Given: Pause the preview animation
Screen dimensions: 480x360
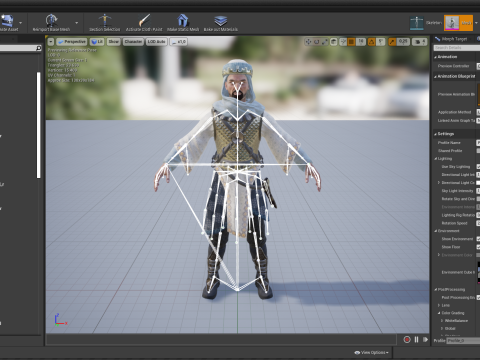Looking at the screenshot, I should (x=416, y=339).
